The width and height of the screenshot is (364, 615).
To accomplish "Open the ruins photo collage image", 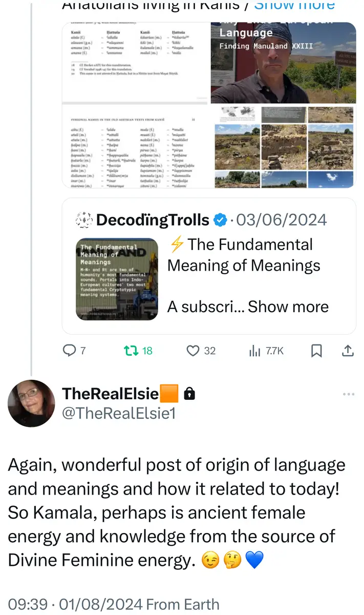I will [x=283, y=147].
